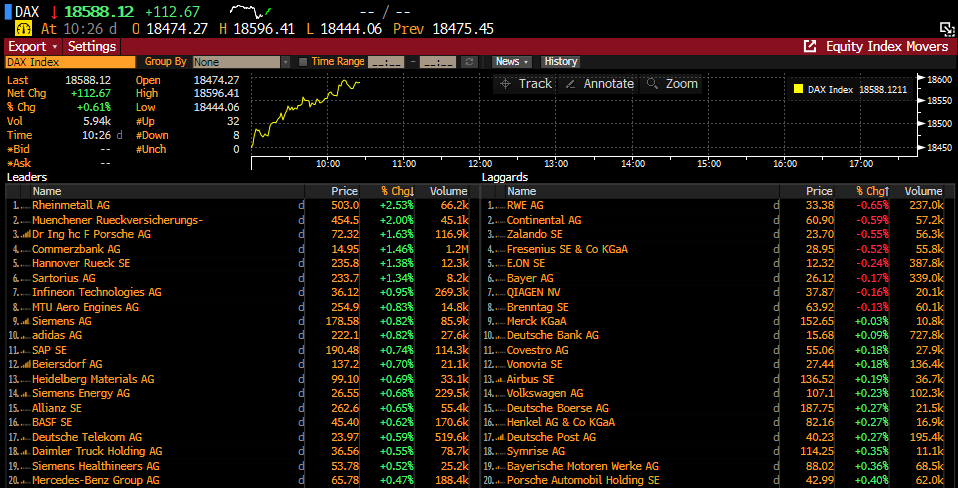Sort Leaders by the % Chg column header
This screenshot has height=488, width=958.
[x=397, y=191]
